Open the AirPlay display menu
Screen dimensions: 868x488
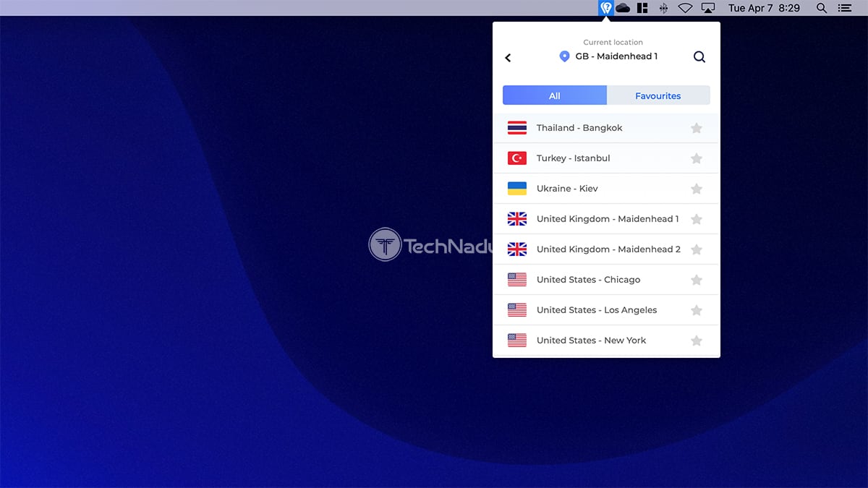coord(708,8)
